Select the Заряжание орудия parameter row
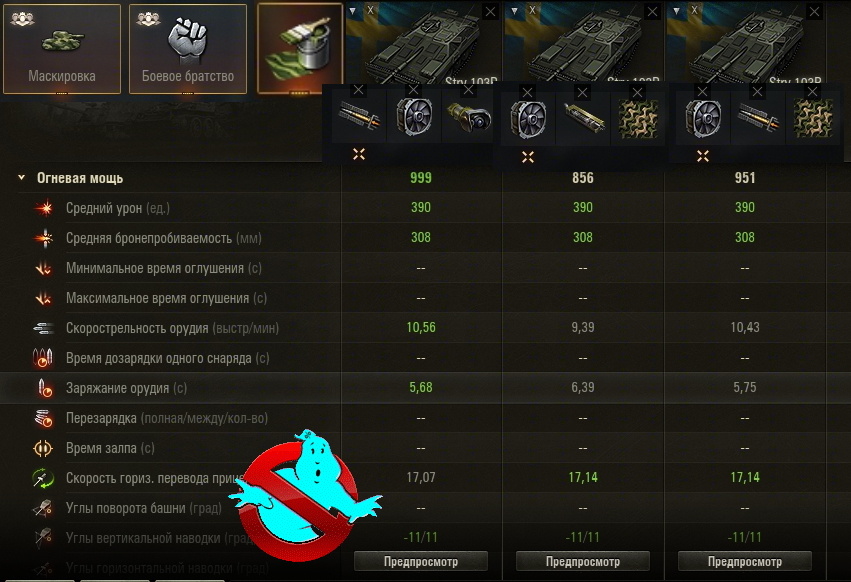Viewport: 851px width, 582px height. click(x=426, y=388)
